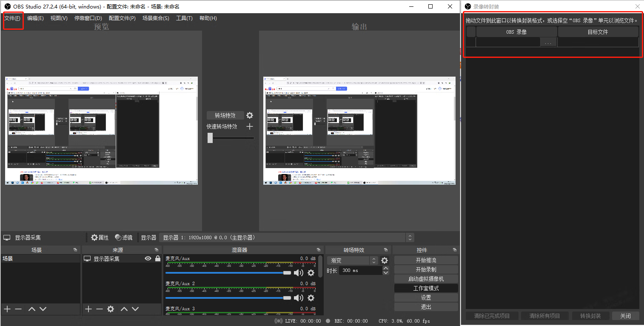Open source properties gear in 来源 panel
The height and width of the screenshot is (326, 644).
click(x=111, y=309)
